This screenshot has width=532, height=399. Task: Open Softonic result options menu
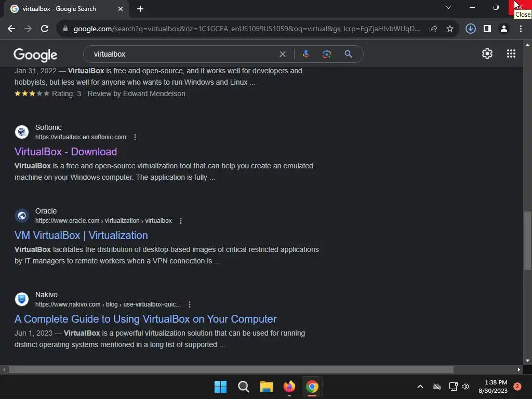135,137
